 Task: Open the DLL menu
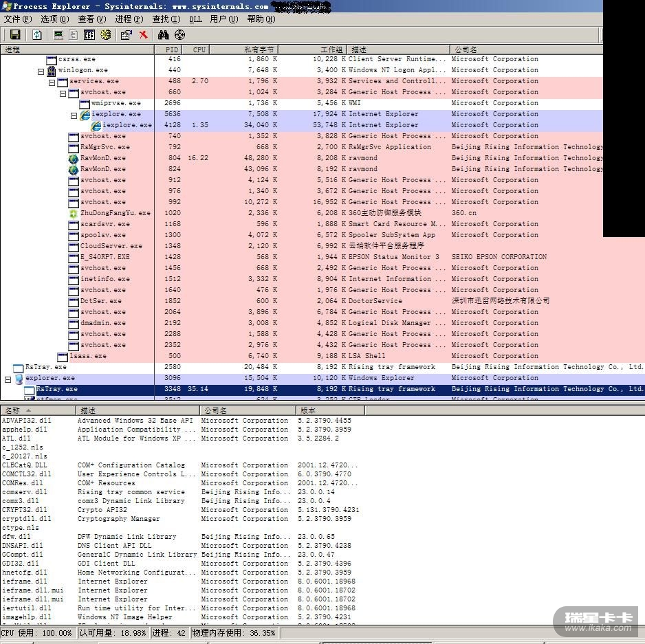195,19
